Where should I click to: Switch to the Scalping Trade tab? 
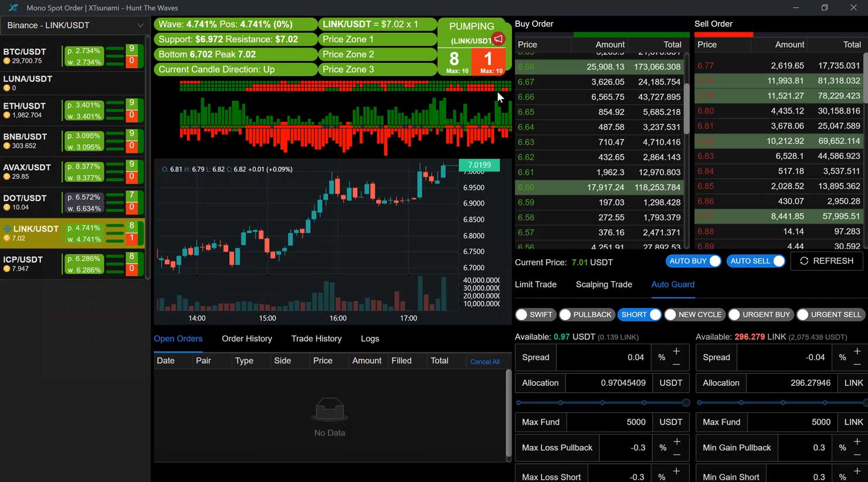[603, 284]
